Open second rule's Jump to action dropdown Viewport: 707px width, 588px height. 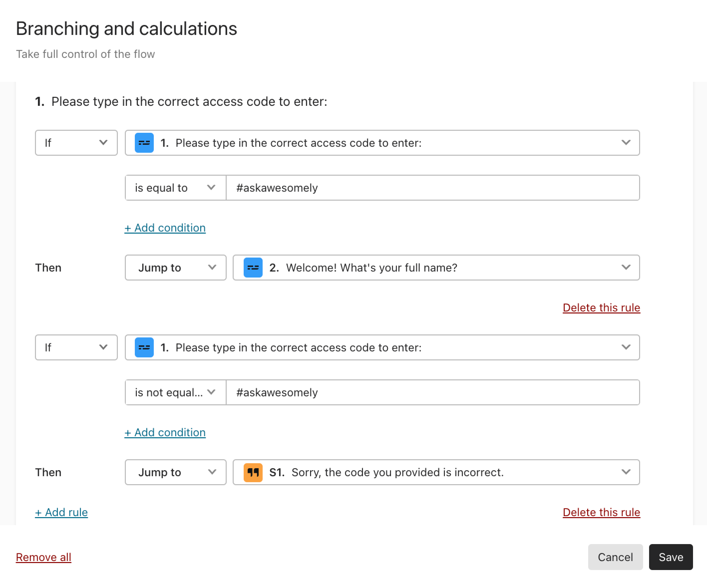point(176,472)
